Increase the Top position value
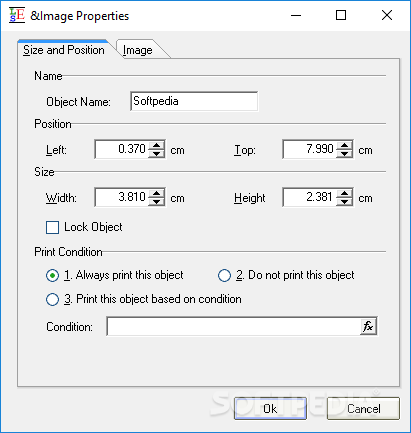The width and height of the screenshot is (411, 433). click(x=344, y=146)
